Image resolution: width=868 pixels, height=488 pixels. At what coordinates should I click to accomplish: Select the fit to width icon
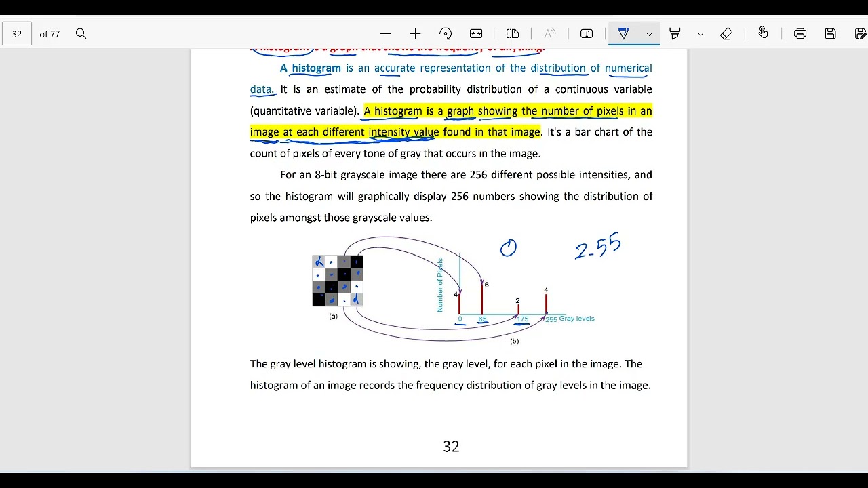pyautogui.click(x=476, y=34)
